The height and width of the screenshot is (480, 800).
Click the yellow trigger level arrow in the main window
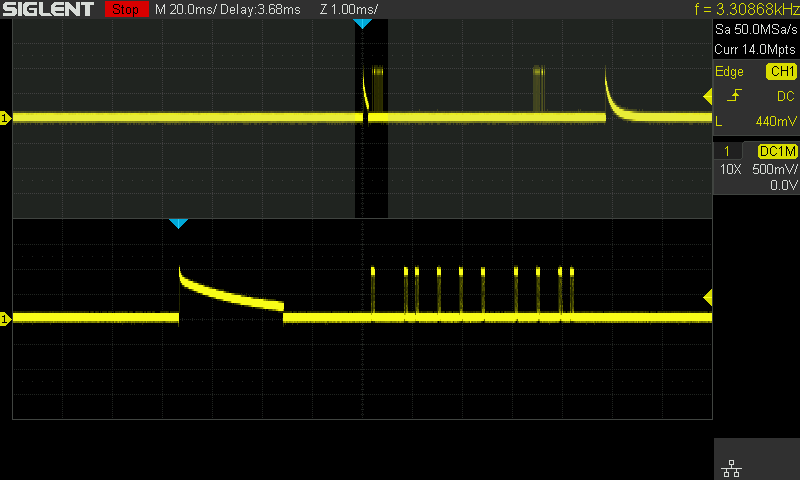click(x=707, y=96)
